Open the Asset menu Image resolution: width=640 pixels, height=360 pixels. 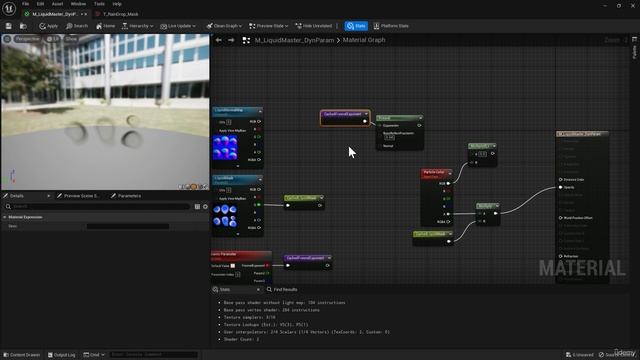[x=58, y=4]
